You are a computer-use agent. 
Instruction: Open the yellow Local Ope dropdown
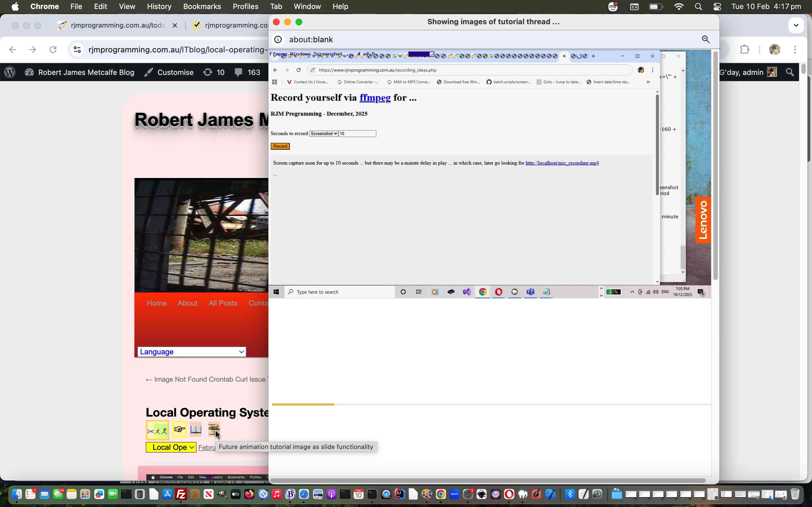tap(171, 447)
